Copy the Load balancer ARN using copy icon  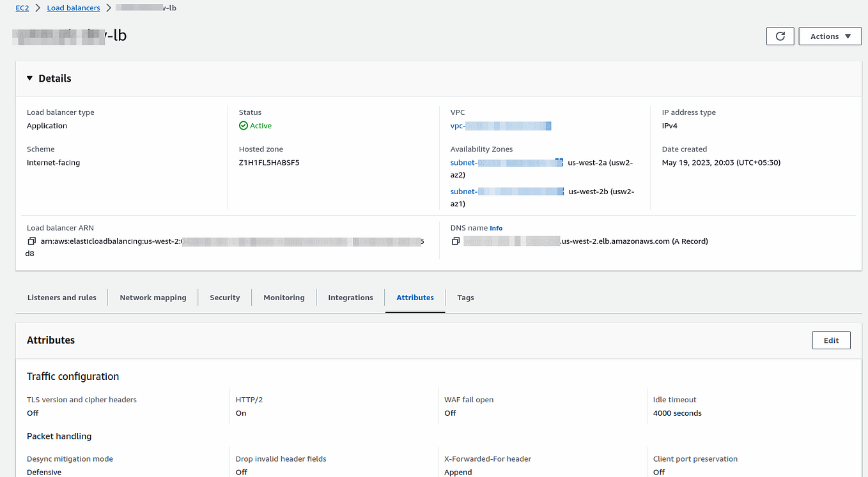pos(31,241)
